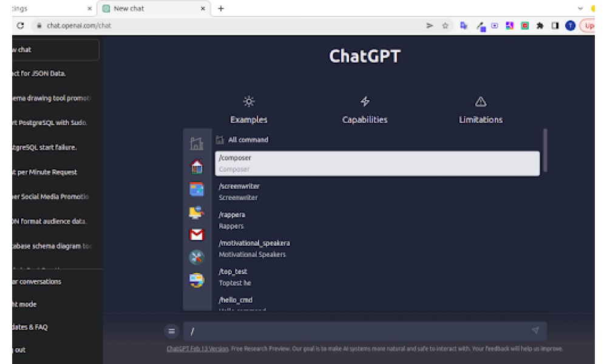Choose the /screenwriter command

tap(377, 192)
